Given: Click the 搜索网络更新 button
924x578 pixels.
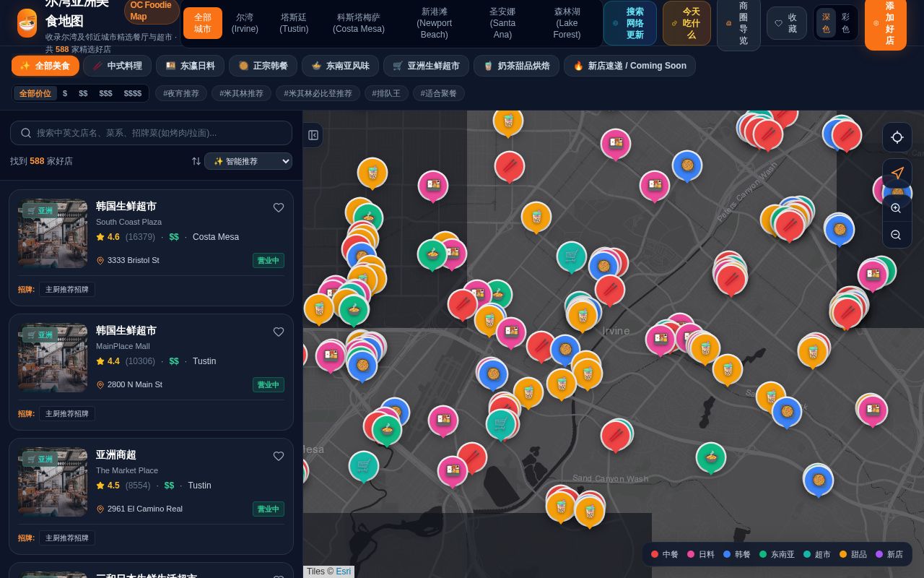Looking at the screenshot, I should 630,23.
